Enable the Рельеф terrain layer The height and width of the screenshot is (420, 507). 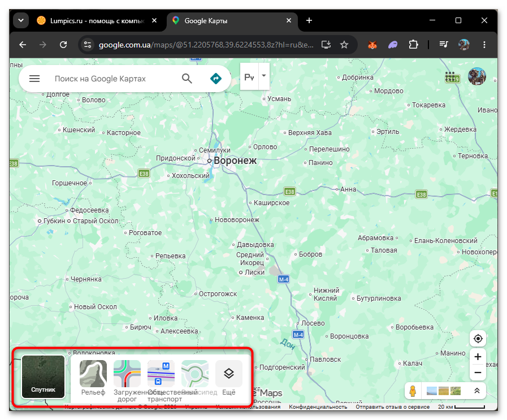pos(93,378)
